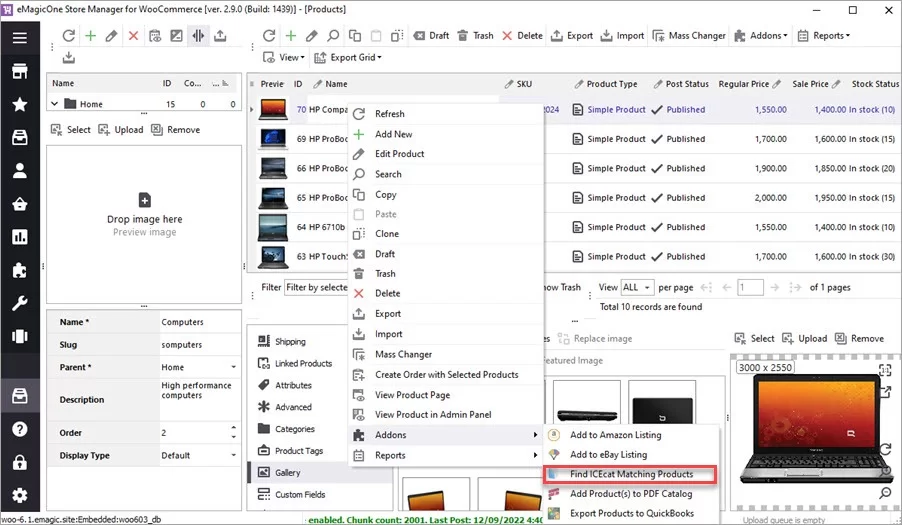Open settings gear in sidebar
This screenshot has height=525, width=902.
click(19, 495)
